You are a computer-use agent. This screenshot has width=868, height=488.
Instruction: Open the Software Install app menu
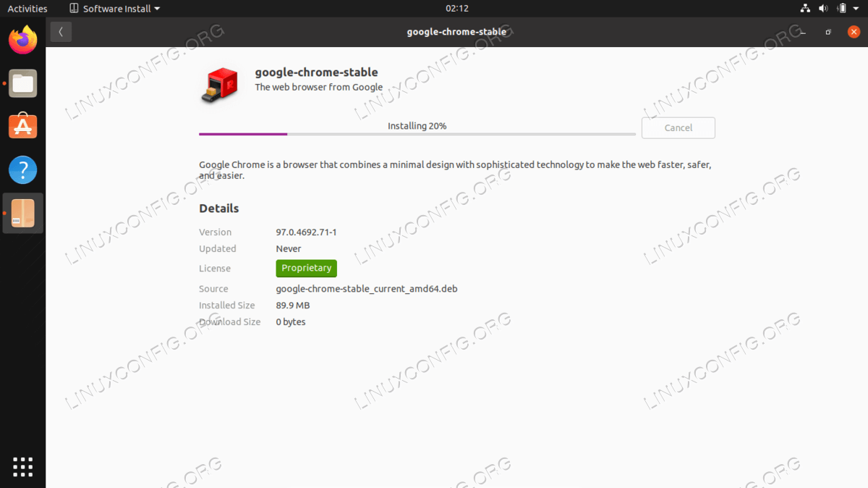point(115,9)
